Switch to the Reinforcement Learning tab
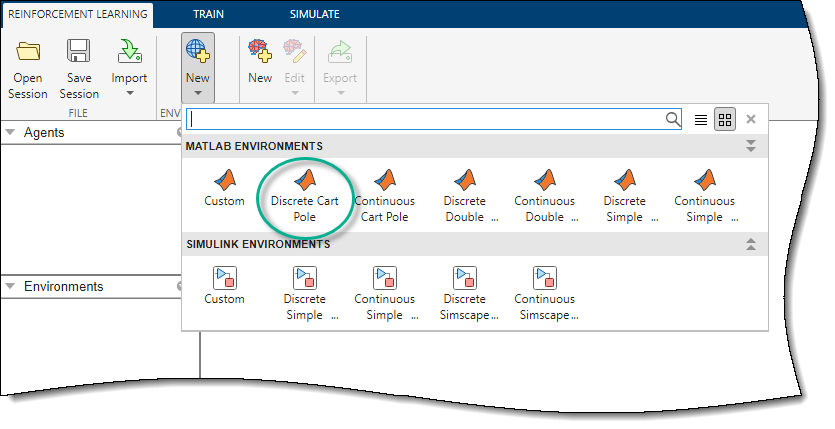Image resolution: width=835 pixels, height=429 pixels. pyautogui.click(x=77, y=14)
